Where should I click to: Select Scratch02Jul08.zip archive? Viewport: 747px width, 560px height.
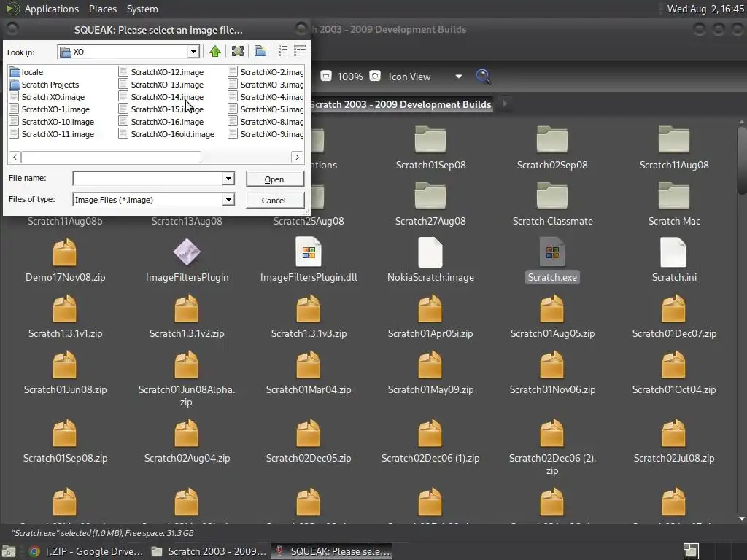coord(673,441)
